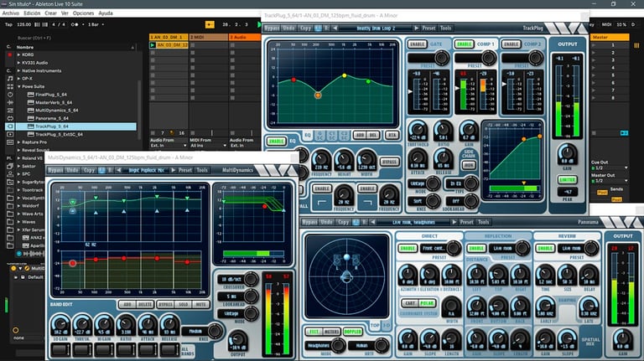
Task: Click the 125.00 tempo field
Action: [x=24, y=24]
